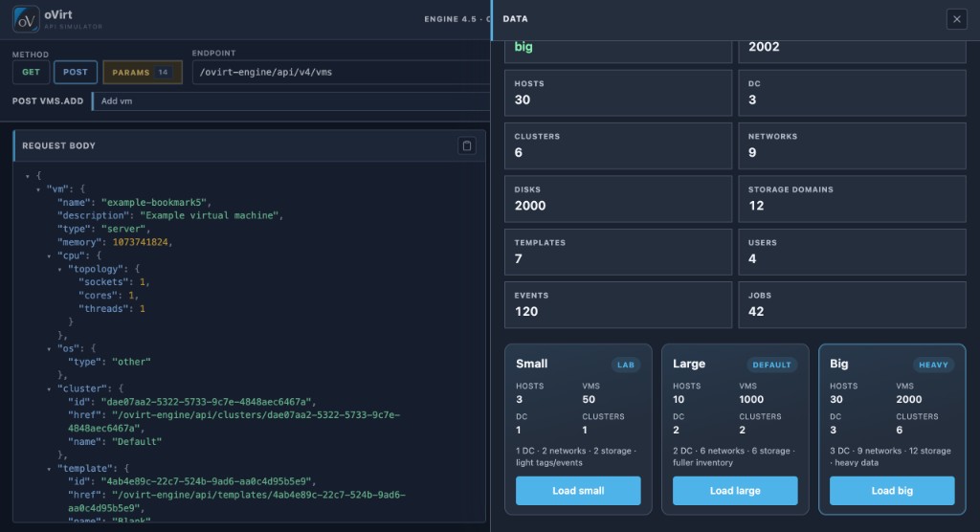Click the TEMPLATES 7 stat tile
980x532 pixels.
click(618, 252)
